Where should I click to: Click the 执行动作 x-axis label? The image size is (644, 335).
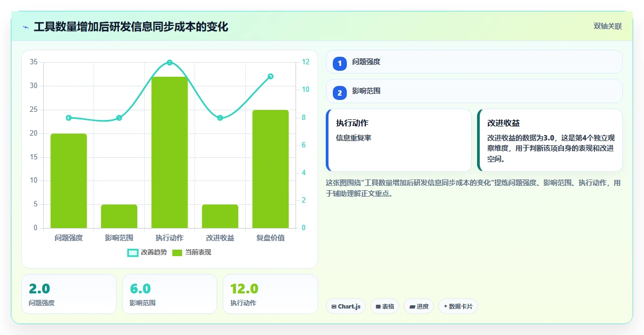click(x=170, y=238)
